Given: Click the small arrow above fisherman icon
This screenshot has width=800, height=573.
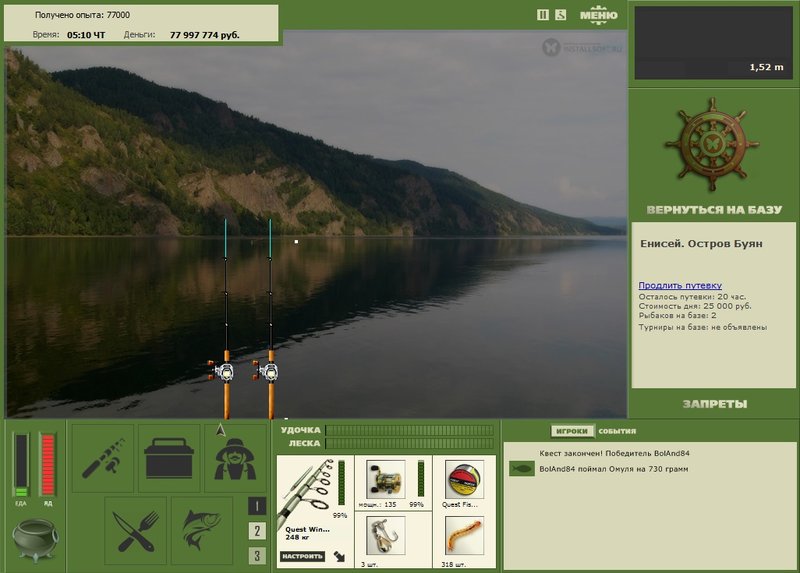Looking at the screenshot, I should click(220, 430).
